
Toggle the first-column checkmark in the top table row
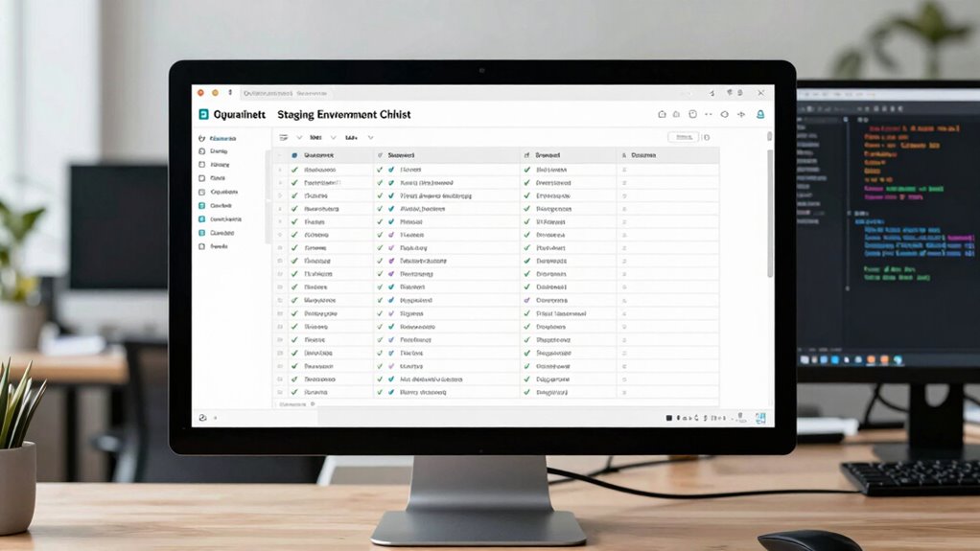294,170
